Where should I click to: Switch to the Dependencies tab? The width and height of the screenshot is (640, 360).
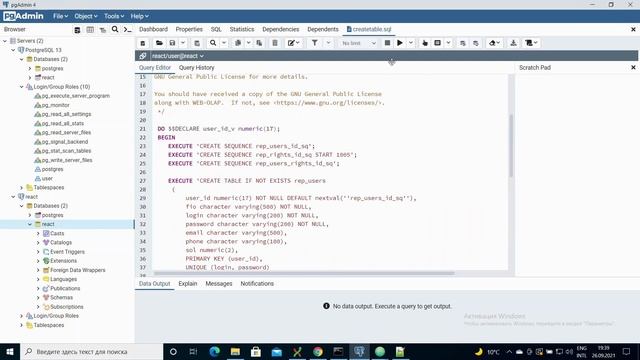[x=280, y=29]
